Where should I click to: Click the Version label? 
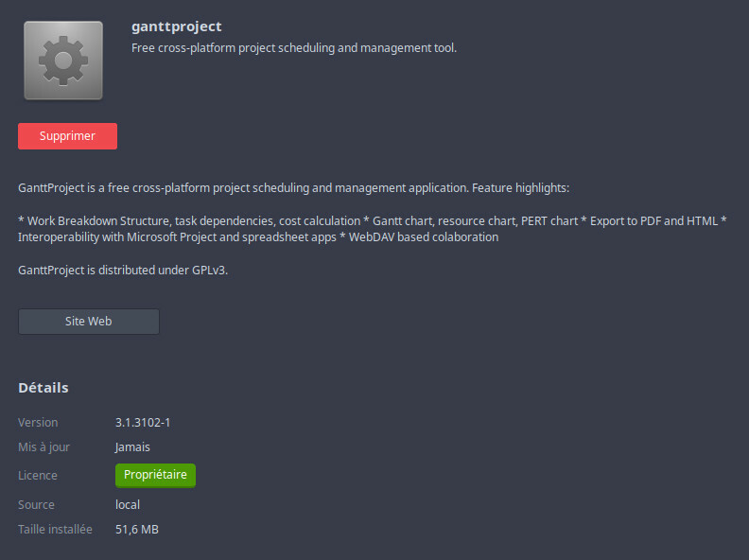tap(38, 423)
